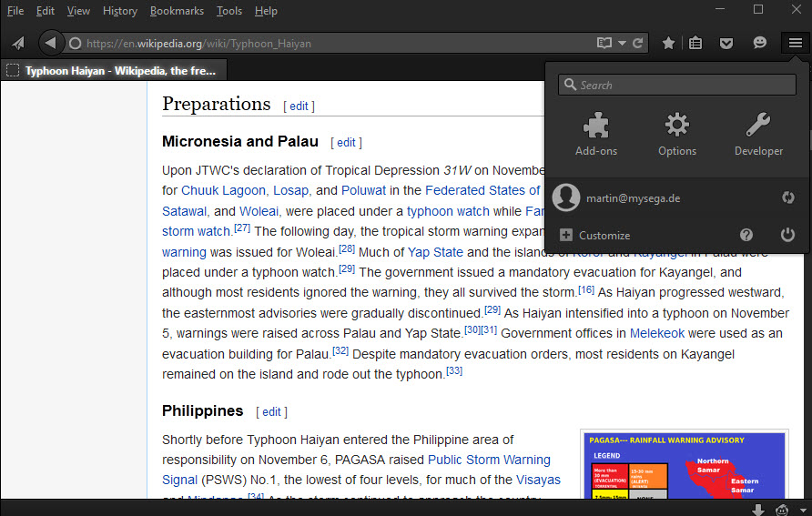The width and height of the screenshot is (812, 516).
Task: Open Developer wrench tools in menu panel
Action: [758, 135]
